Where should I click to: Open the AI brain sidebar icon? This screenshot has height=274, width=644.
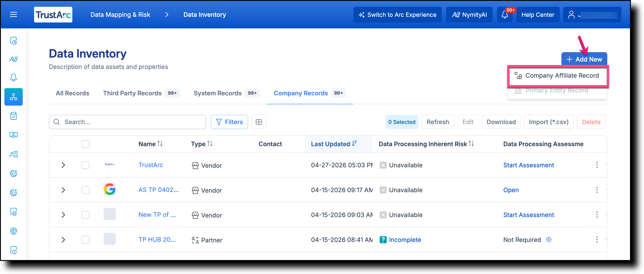[14, 231]
